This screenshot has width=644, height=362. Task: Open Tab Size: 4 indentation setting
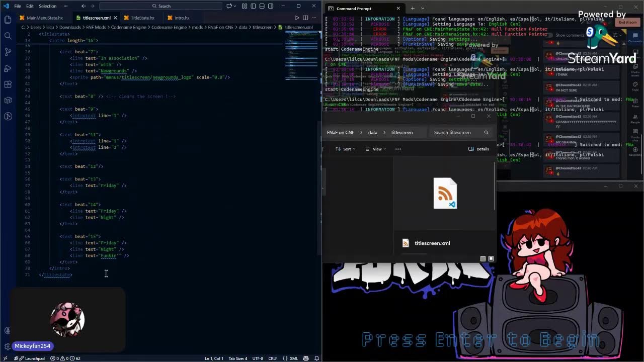click(238, 358)
